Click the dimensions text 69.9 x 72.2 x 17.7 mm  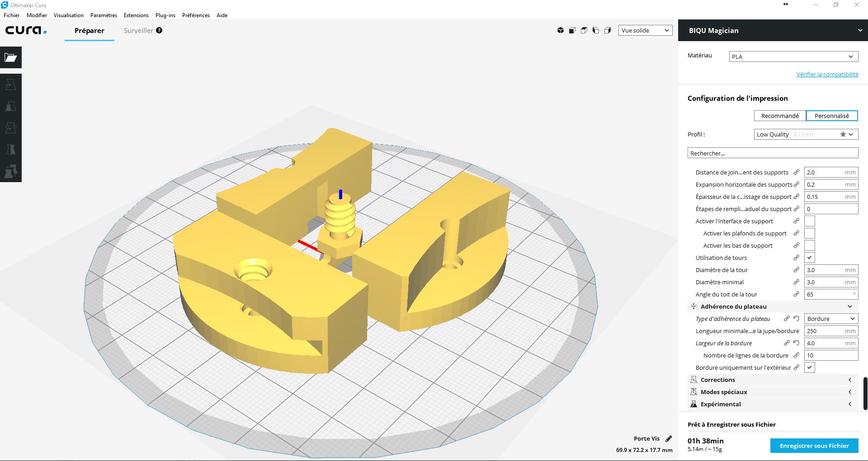[644, 450]
